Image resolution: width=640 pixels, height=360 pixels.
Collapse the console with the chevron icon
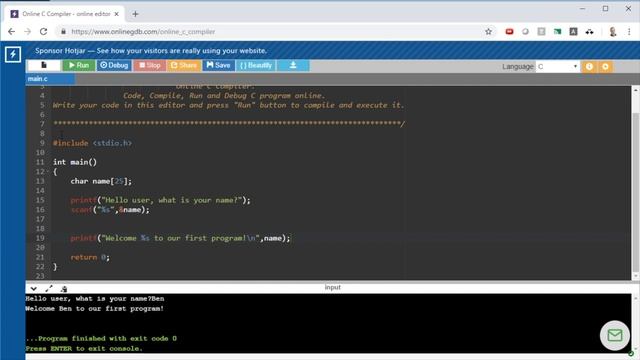(x=33, y=289)
